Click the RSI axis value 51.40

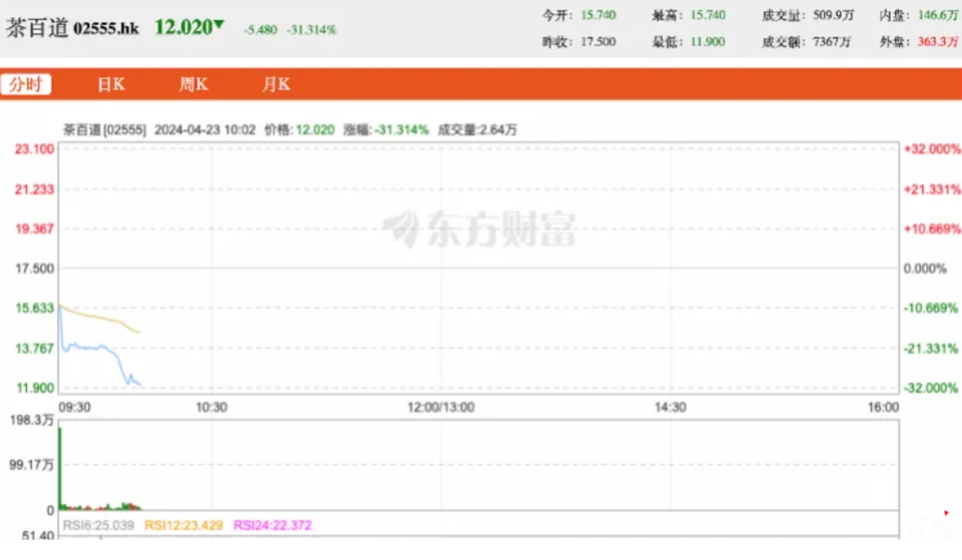pyautogui.click(x=38, y=535)
